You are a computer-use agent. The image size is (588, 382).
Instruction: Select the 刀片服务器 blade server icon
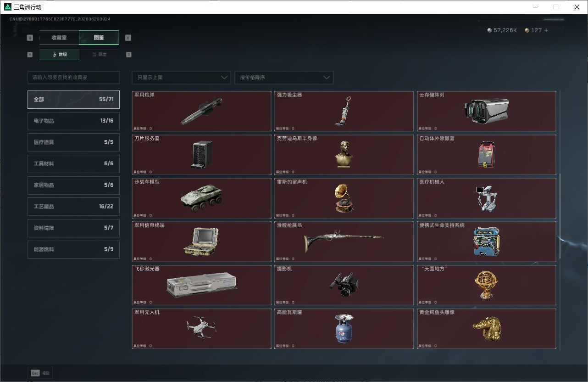pos(202,154)
